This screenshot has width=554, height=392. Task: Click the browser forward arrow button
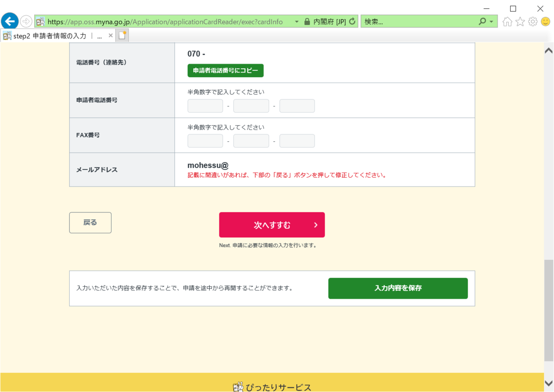26,21
